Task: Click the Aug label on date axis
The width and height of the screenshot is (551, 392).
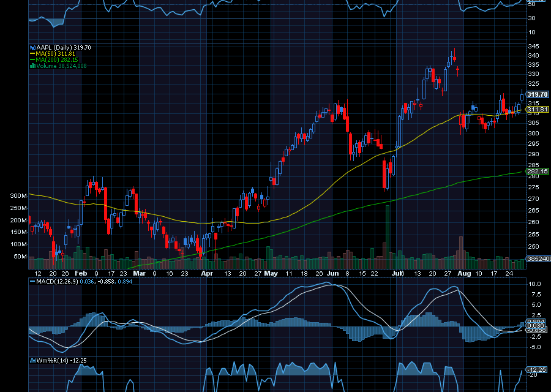Action: point(465,273)
